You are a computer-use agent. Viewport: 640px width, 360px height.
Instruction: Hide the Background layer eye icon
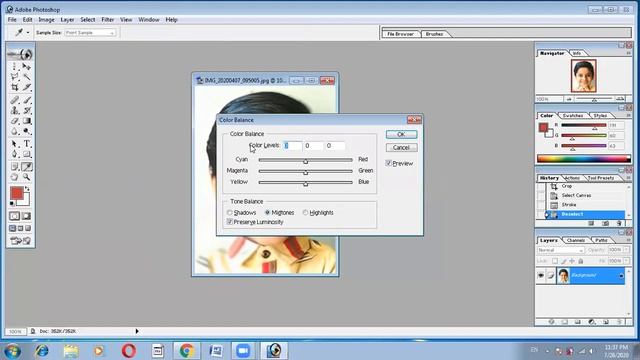click(540, 276)
